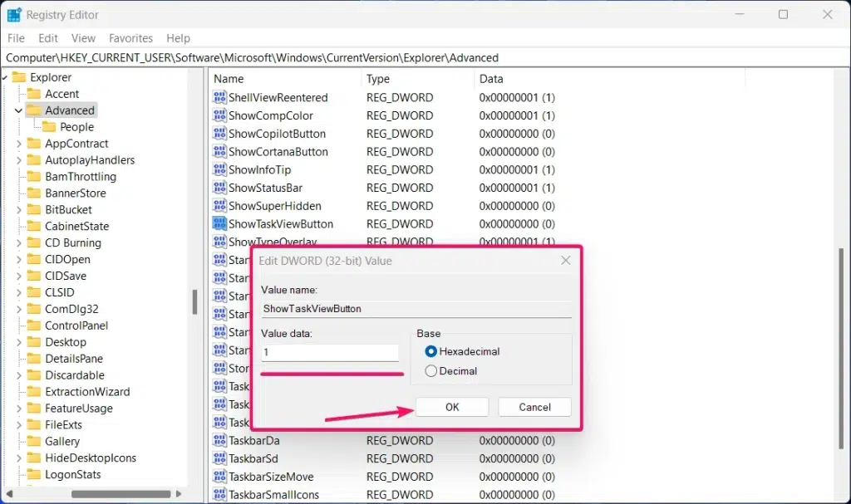Screen dimensions: 851x504
Task: Select the Desktop key in tree
Action: (66, 342)
